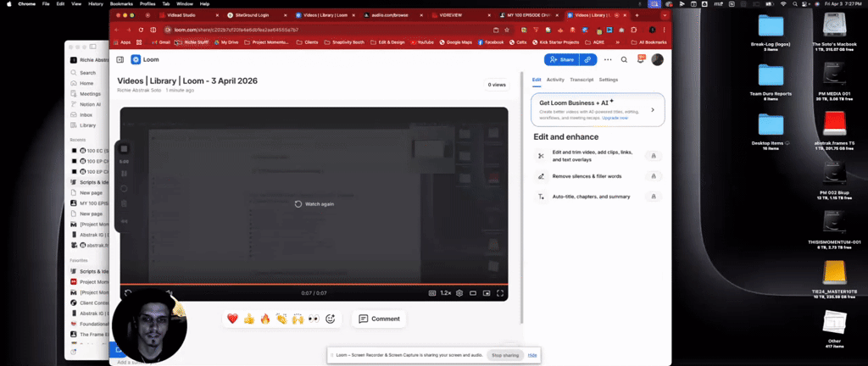
Task: Switch to the SiteGround Login browser tab
Action: point(256,15)
